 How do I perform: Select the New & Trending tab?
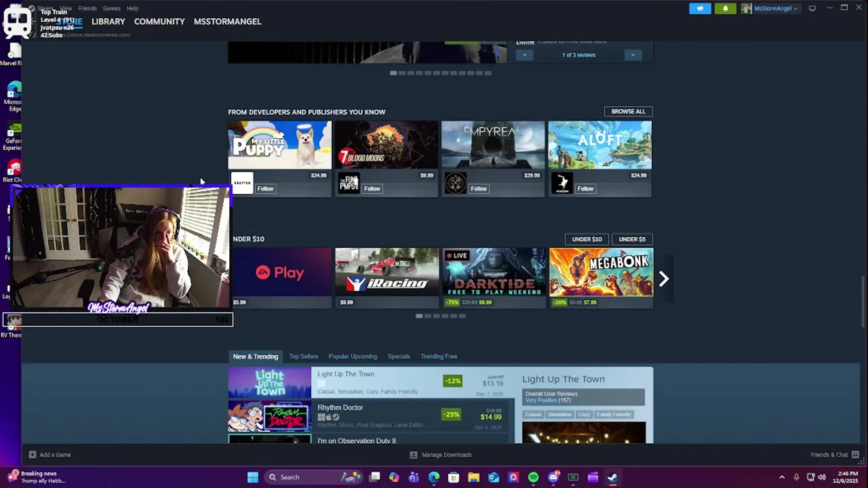(x=256, y=357)
